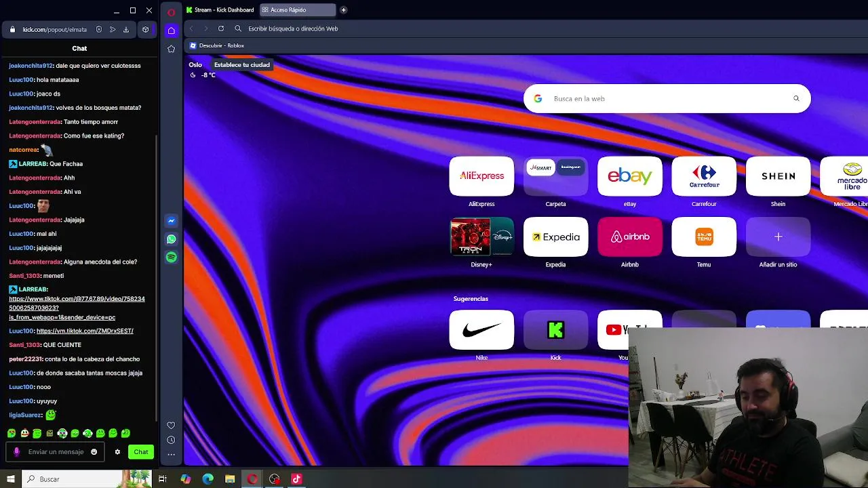Click the cube extensions icon in popout
The image size is (868, 488).
145,30
